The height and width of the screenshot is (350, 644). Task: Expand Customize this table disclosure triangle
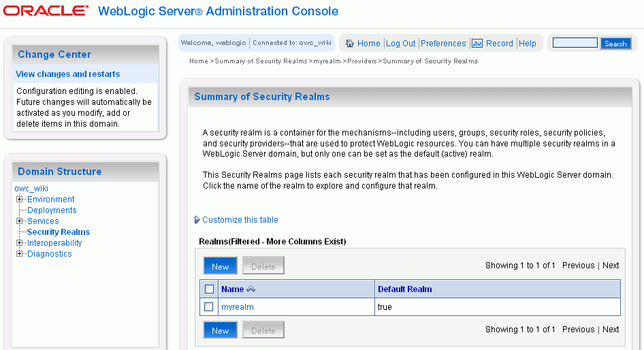pyautogui.click(x=197, y=220)
